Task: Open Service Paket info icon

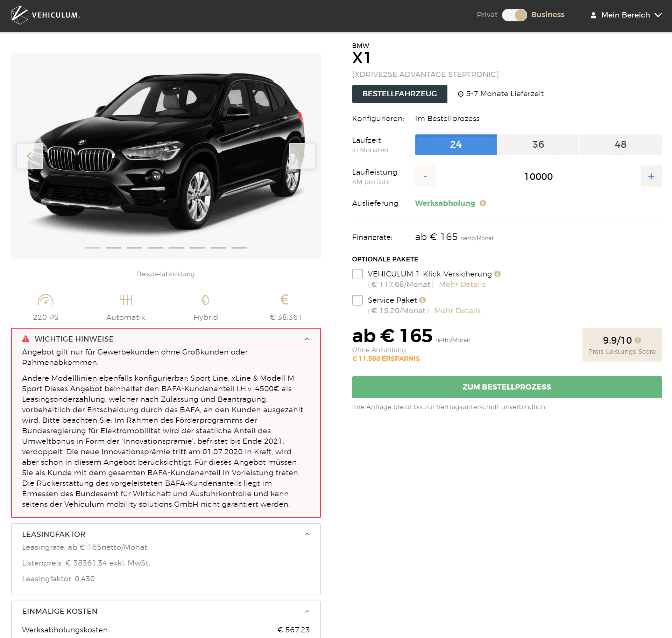Action: click(423, 300)
